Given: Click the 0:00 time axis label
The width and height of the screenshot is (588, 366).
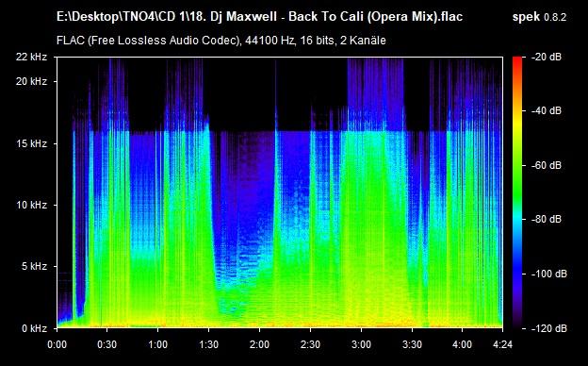Looking at the screenshot, I should (57, 344).
